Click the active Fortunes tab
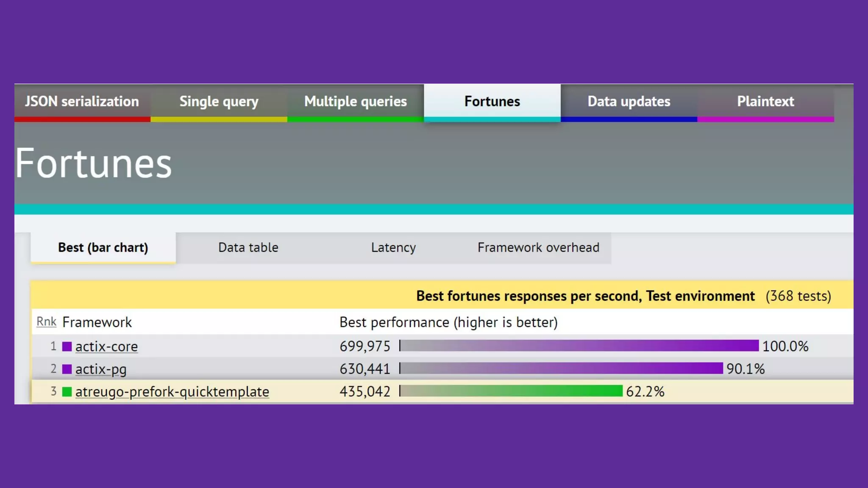 tap(492, 102)
